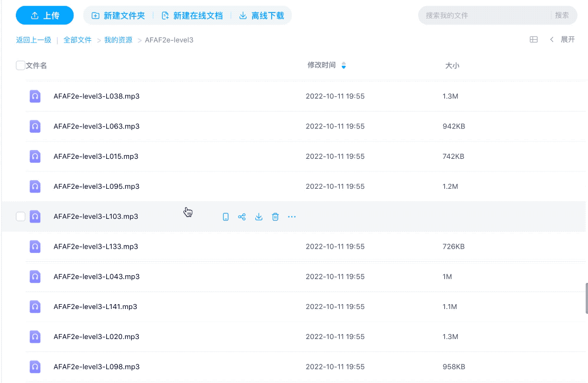Image resolution: width=588 pixels, height=383 pixels.
Task: Click the 1M size of L043.mp3
Action: [x=447, y=276]
